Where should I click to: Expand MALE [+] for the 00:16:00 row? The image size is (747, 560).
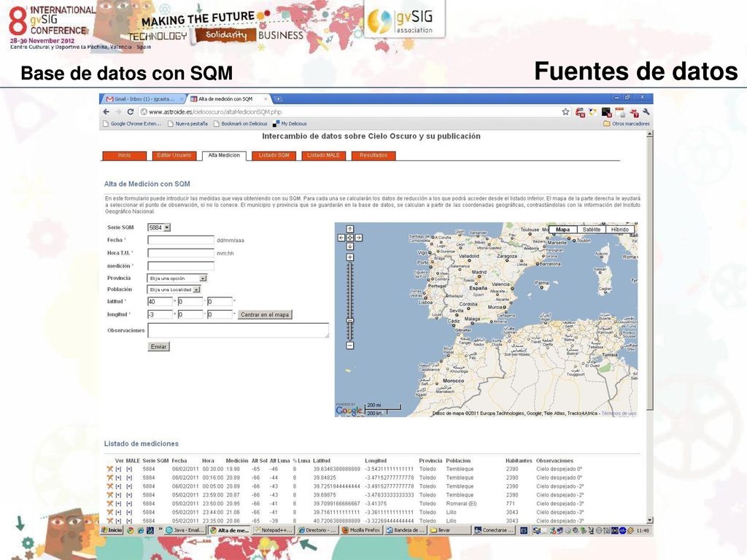(x=129, y=478)
